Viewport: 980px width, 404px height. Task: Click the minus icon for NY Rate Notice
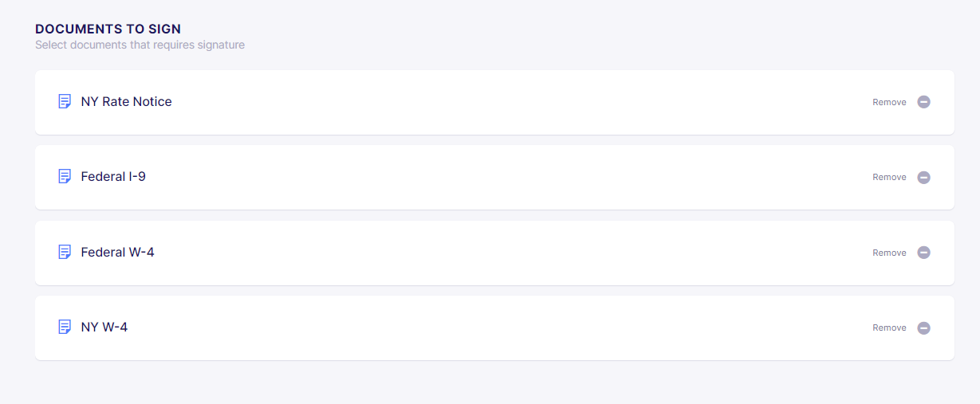(923, 102)
